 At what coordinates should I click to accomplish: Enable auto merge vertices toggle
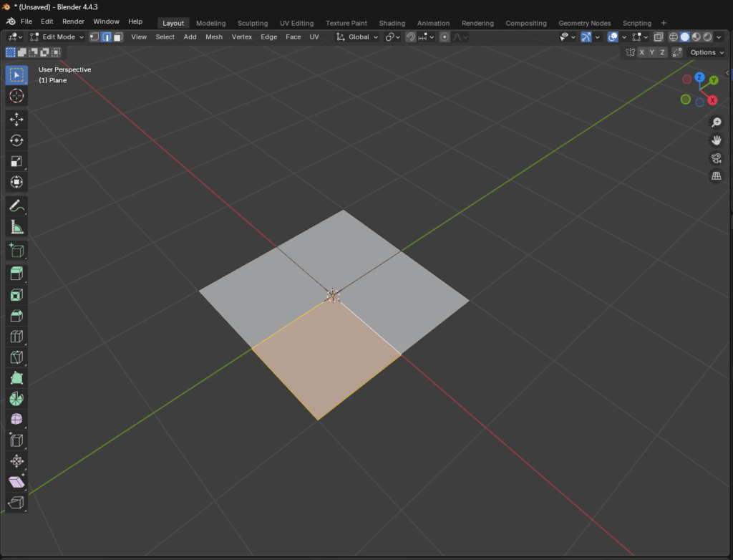676,52
